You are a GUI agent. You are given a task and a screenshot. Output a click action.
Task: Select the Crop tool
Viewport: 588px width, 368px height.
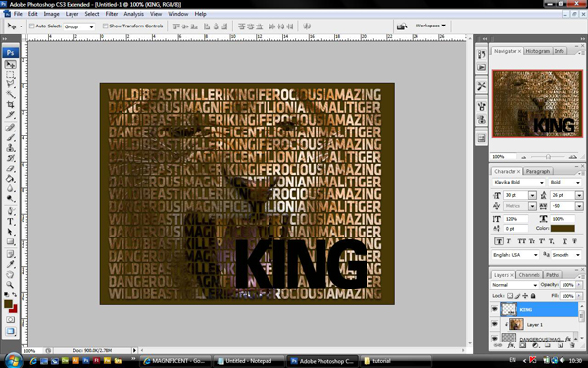(x=10, y=104)
